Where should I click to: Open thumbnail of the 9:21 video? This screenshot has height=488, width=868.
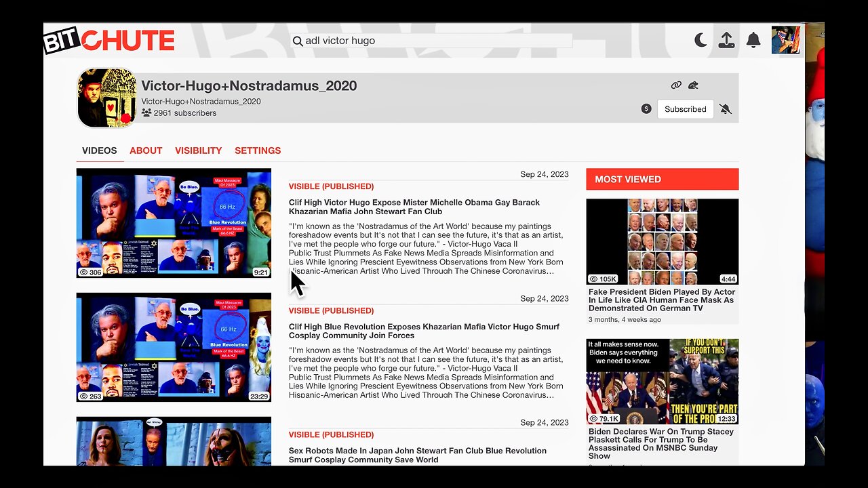pyautogui.click(x=174, y=223)
